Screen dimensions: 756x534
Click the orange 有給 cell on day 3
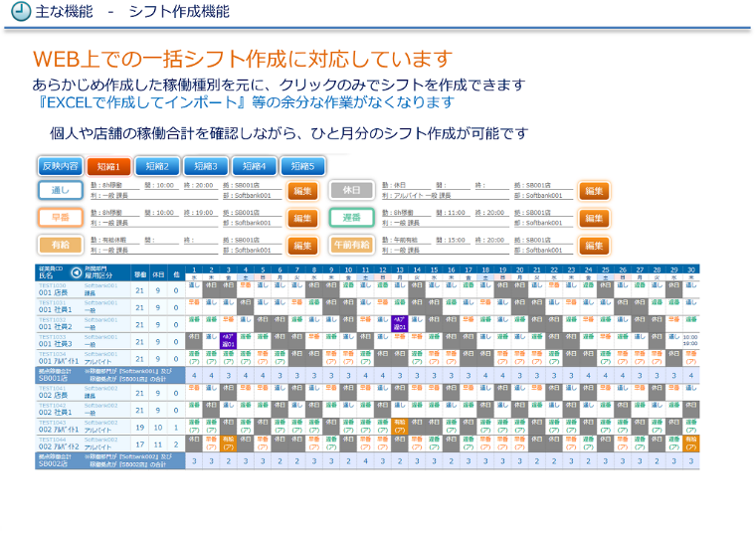click(x=228, y=442)
